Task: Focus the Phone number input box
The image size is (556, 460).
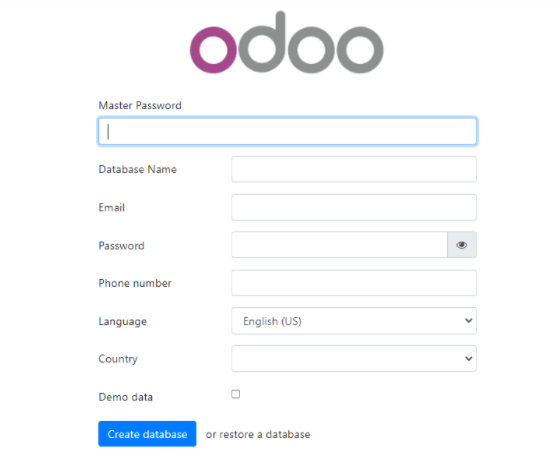Action: (354, 283)
